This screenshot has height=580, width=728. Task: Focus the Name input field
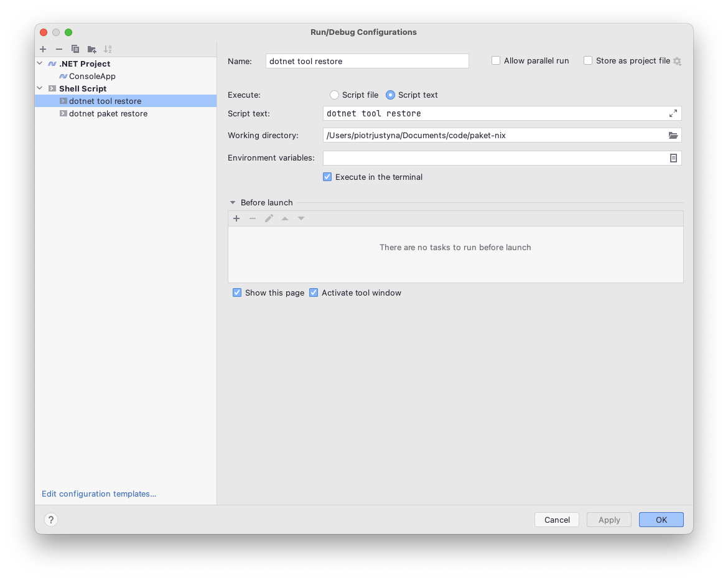[x=367, y=61]
